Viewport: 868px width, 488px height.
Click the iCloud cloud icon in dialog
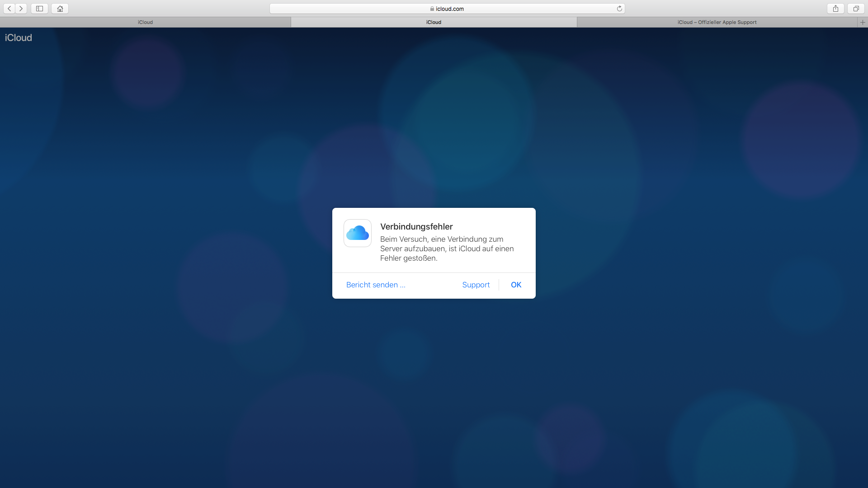pos(357,233)
